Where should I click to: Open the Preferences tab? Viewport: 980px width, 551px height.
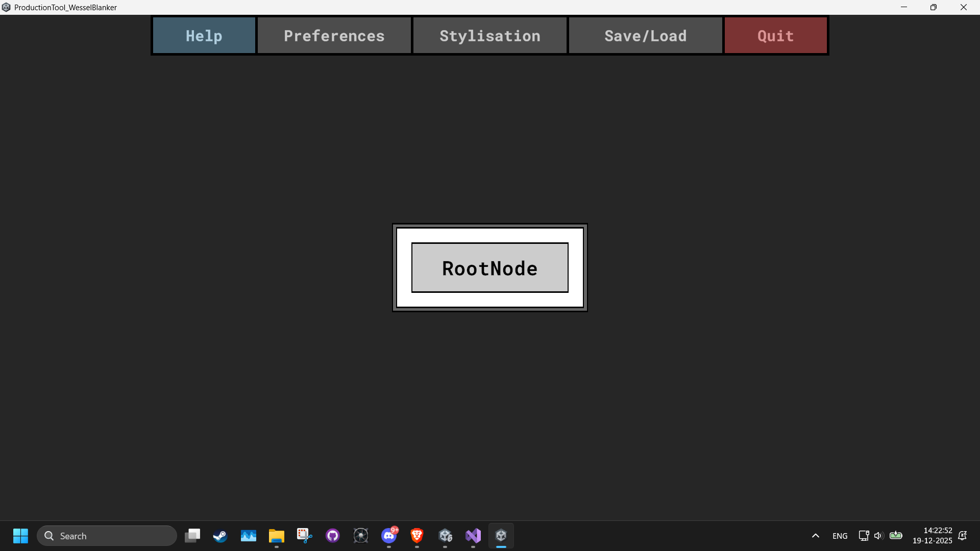(x=334, y=36)
